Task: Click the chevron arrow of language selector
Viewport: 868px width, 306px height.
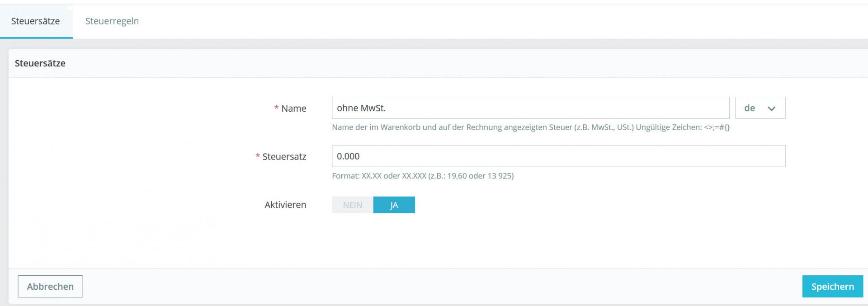Action: tap(771, 108)
